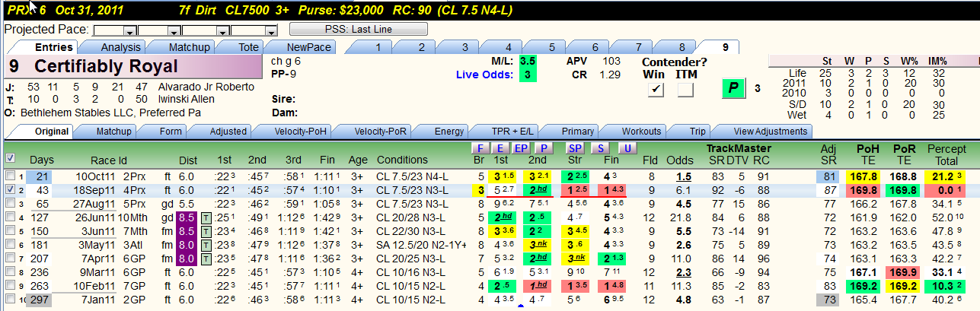The image size is (980, 311).
Task: Click purple 8.5 distance cell in 26Jun11 row
Action: tap(187, 217)
